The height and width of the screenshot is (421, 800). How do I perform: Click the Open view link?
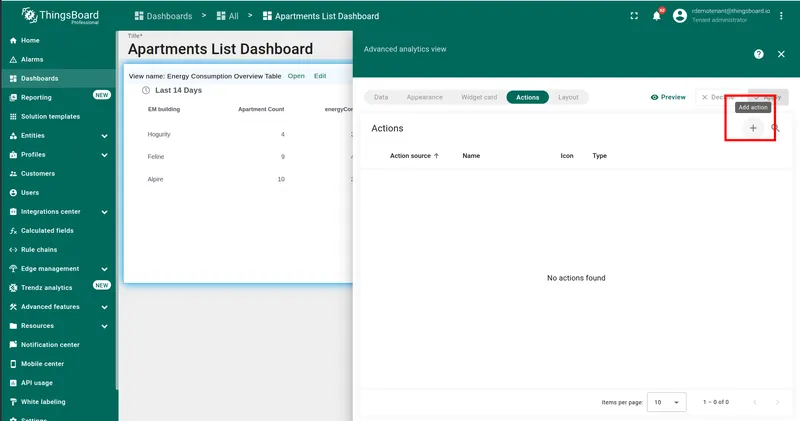[296, 76]
